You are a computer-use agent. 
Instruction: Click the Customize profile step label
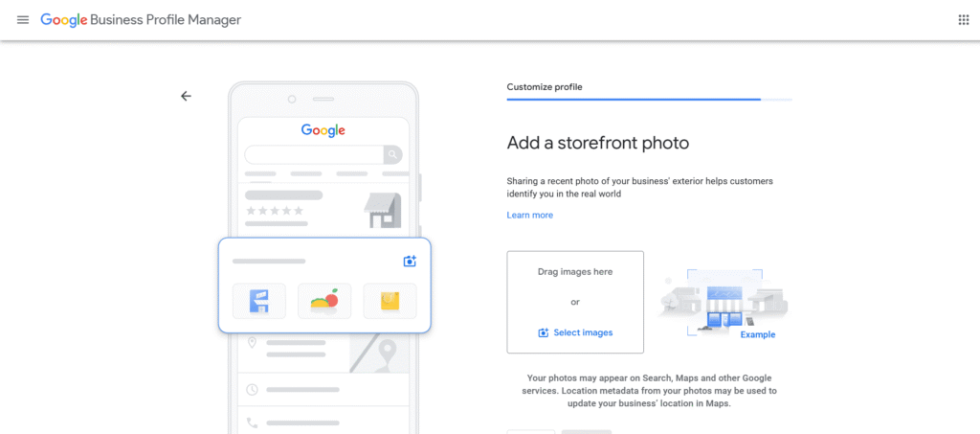click(545, 87)
